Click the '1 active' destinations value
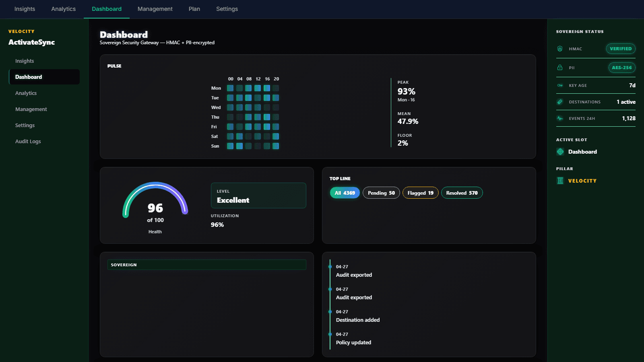This screenshot has height=362, width=644. [626, 102]
